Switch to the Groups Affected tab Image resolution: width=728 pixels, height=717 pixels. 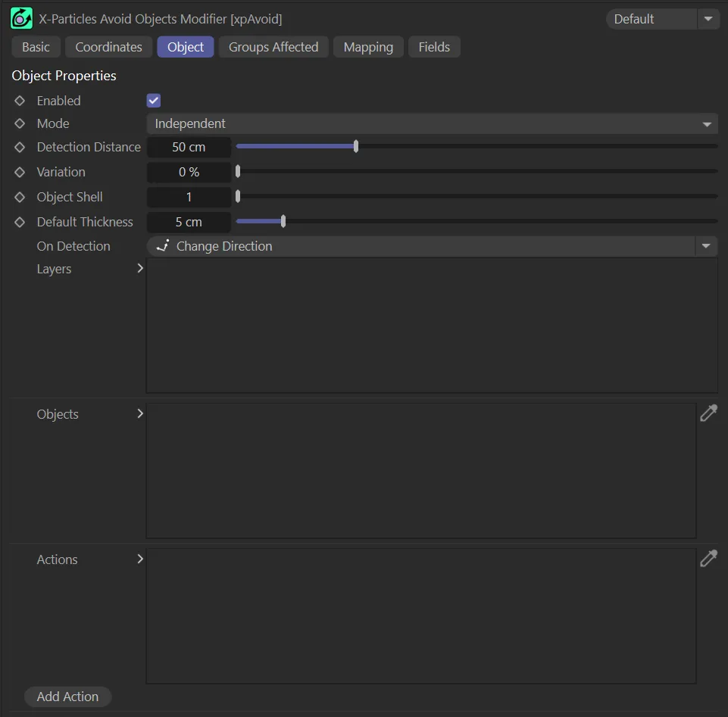click(x=273, y=47)
